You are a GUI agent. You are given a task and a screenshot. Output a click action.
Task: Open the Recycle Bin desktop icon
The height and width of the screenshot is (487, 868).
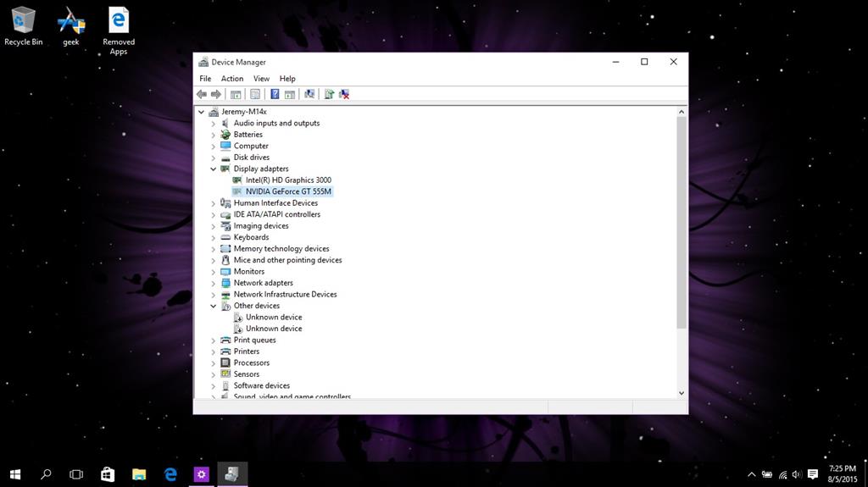23,26
